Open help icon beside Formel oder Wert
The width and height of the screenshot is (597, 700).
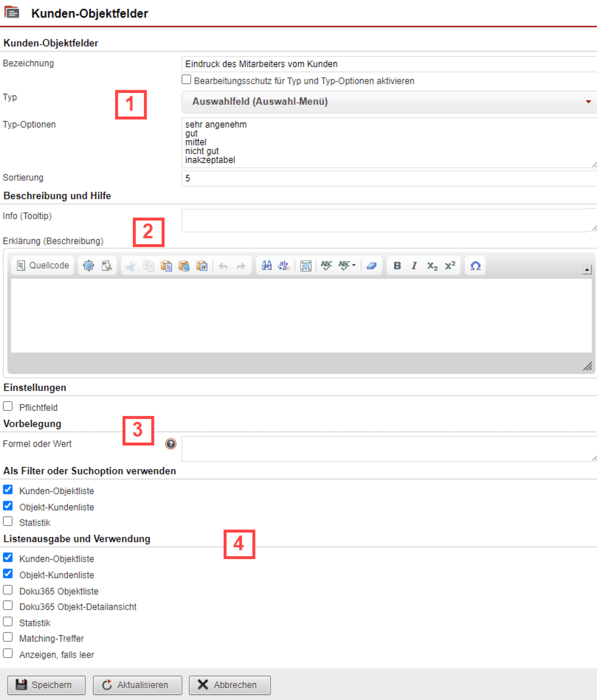click(x=170, y=444)
